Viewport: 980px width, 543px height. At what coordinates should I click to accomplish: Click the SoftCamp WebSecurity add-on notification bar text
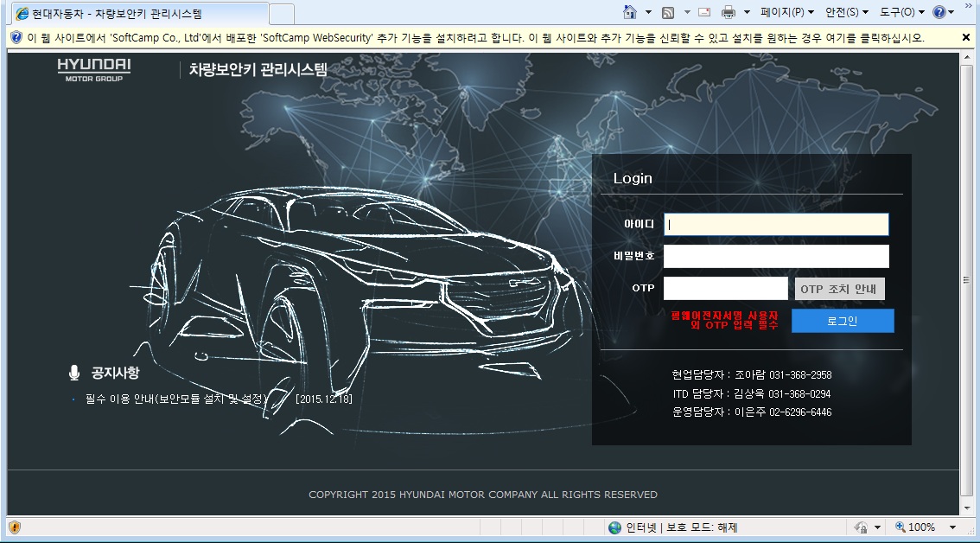point(475,37)
